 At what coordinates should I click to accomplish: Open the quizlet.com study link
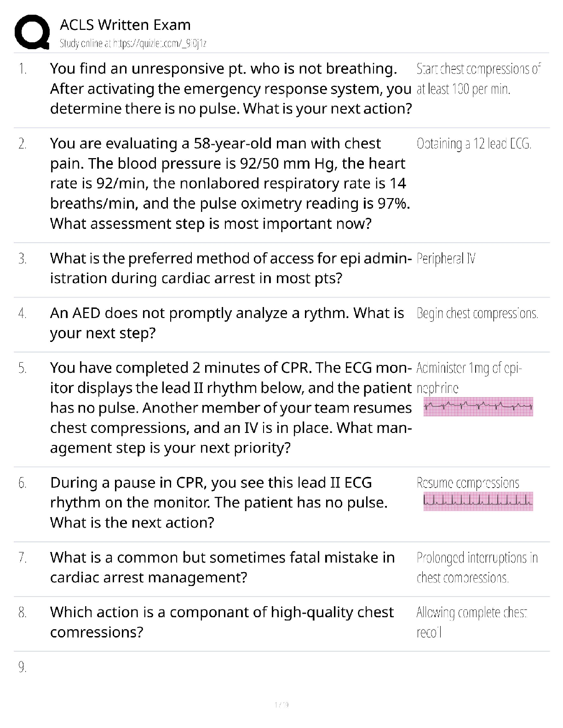133,43
